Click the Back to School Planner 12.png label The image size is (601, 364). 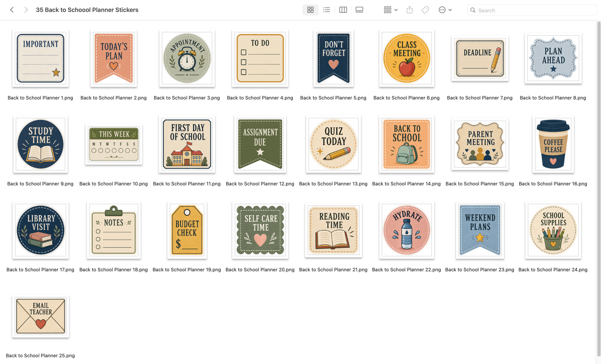[260, 184]
